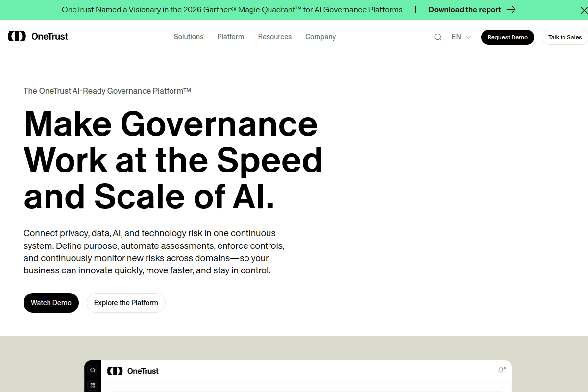This screenshot has width=588, height=392.
Task: Open the Company menu
Action: [x=320, y=37]
